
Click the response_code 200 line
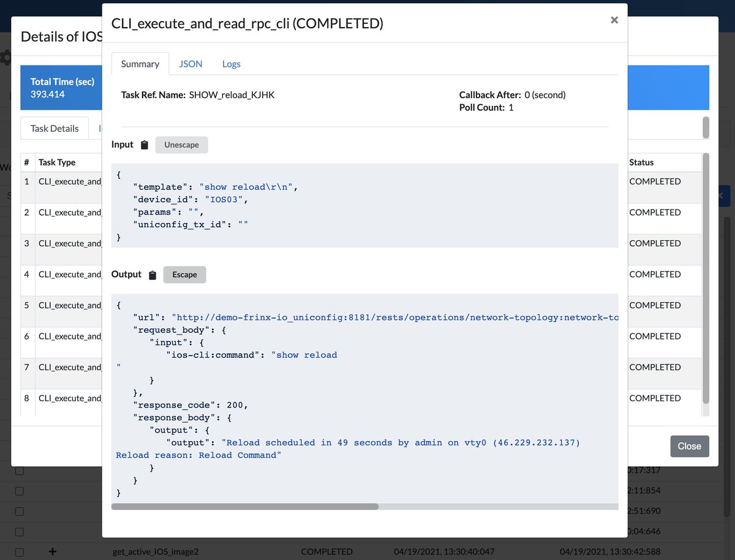click(x=190, y=405)
